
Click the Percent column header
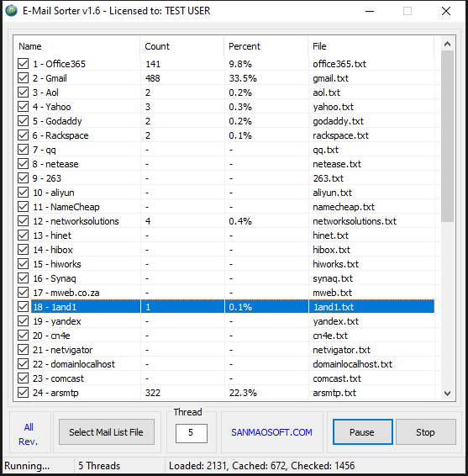(266, 46)
